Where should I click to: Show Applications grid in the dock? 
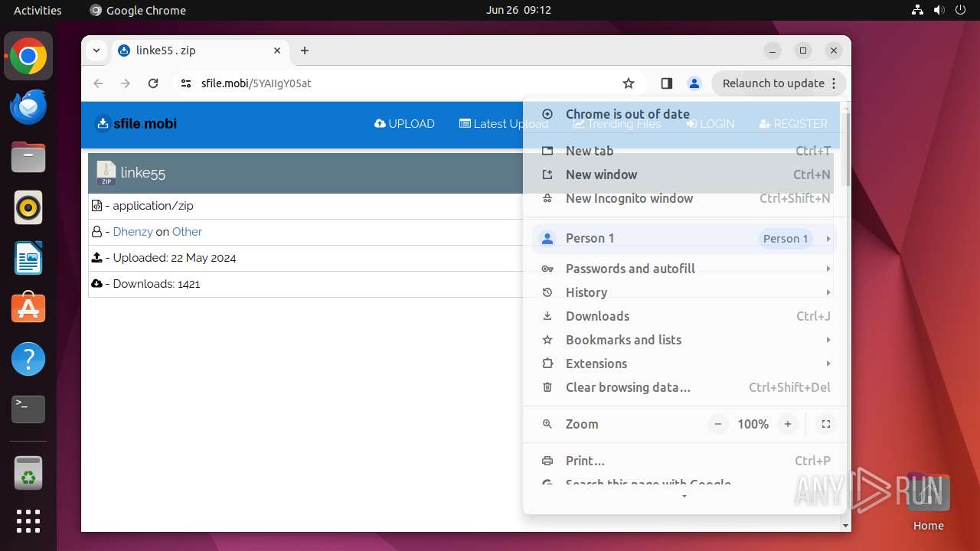[28, 521]
